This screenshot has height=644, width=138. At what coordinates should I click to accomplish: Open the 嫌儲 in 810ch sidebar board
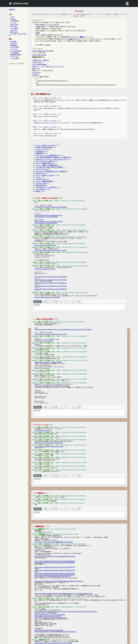pyautogui.click(x=14, y=32)
